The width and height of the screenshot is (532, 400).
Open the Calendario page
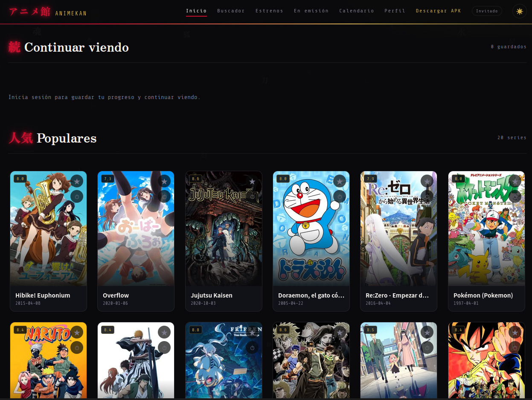356,11
